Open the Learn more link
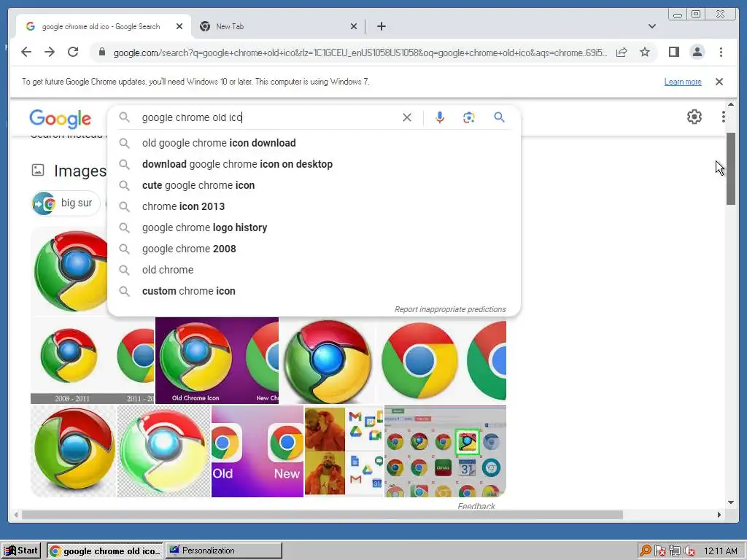 [683, 82]
